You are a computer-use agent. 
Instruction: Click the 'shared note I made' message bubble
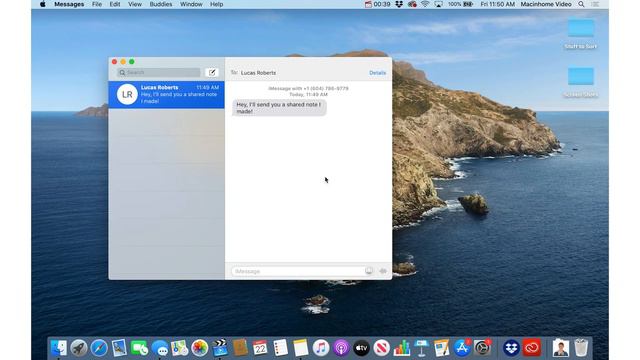(x=279, y=108)
